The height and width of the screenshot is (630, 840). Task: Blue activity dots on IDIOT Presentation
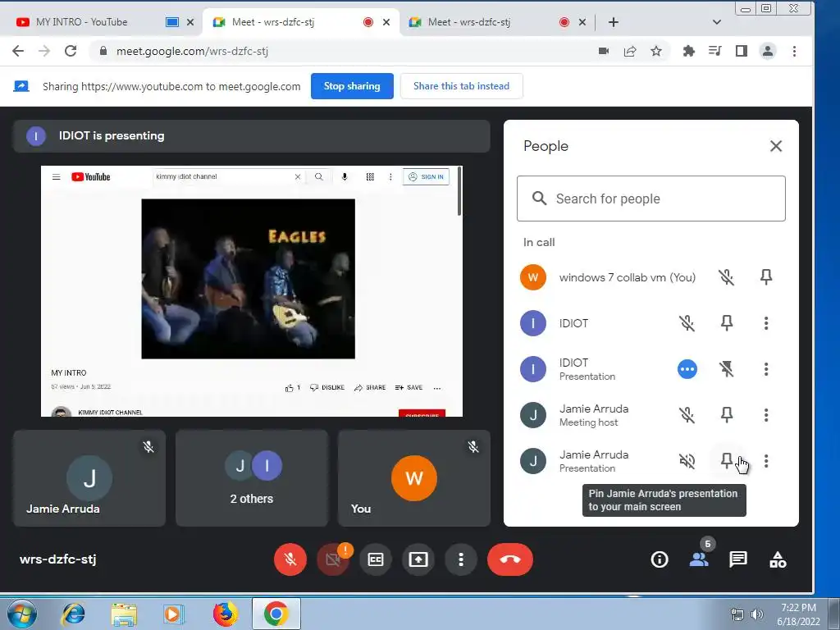(687, 369)
